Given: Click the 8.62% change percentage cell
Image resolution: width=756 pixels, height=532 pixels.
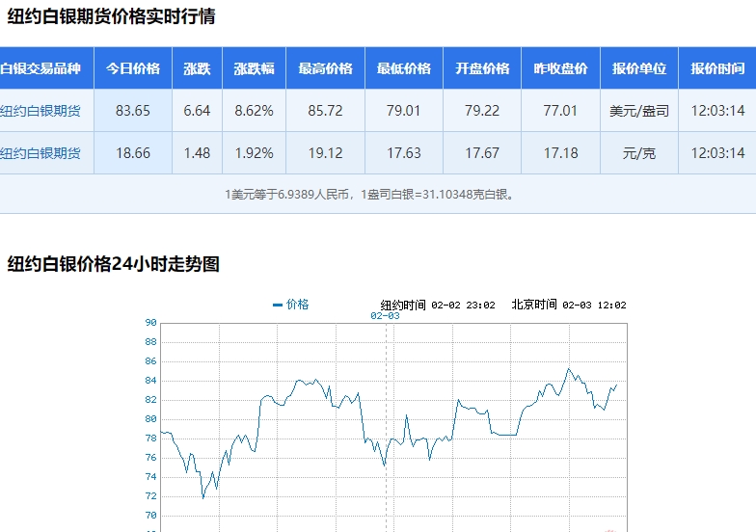Looking at the screenshot, I should (x=254, y=111).
